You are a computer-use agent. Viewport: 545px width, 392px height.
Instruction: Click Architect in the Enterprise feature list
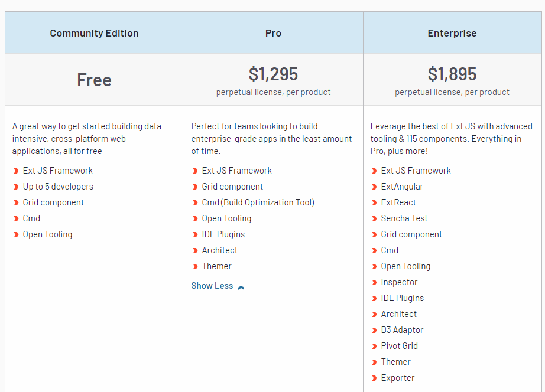(x=398, y=314)
